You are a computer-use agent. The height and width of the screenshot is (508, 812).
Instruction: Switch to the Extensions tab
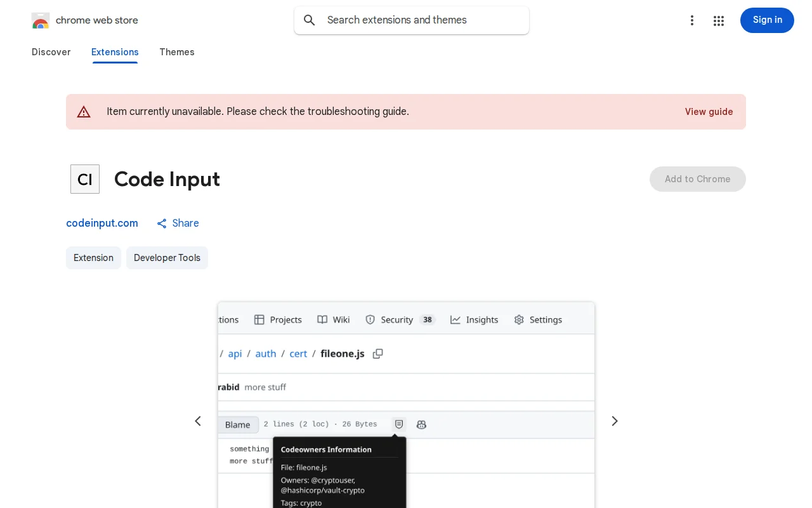pyautogui.click(x=115, y=52)
